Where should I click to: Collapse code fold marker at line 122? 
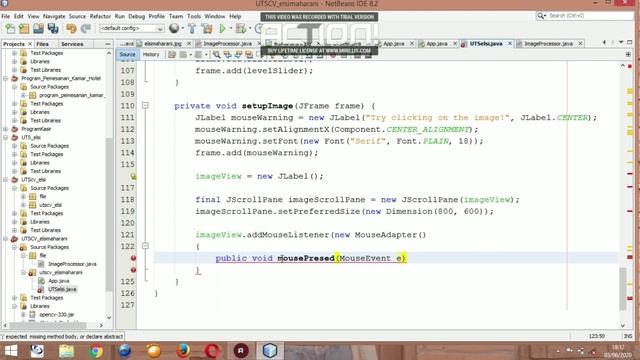pyautogui.click(x=145, y=246)
